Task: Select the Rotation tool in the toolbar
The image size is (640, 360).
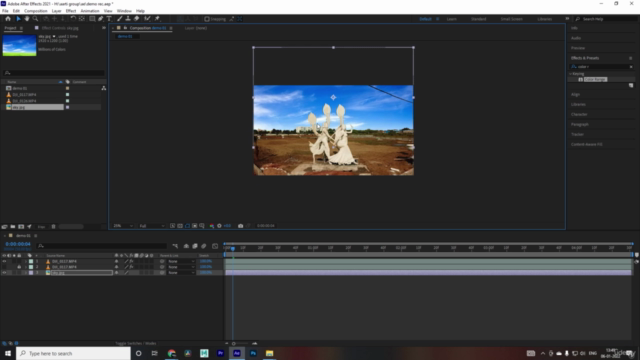Action: [73, 19]
